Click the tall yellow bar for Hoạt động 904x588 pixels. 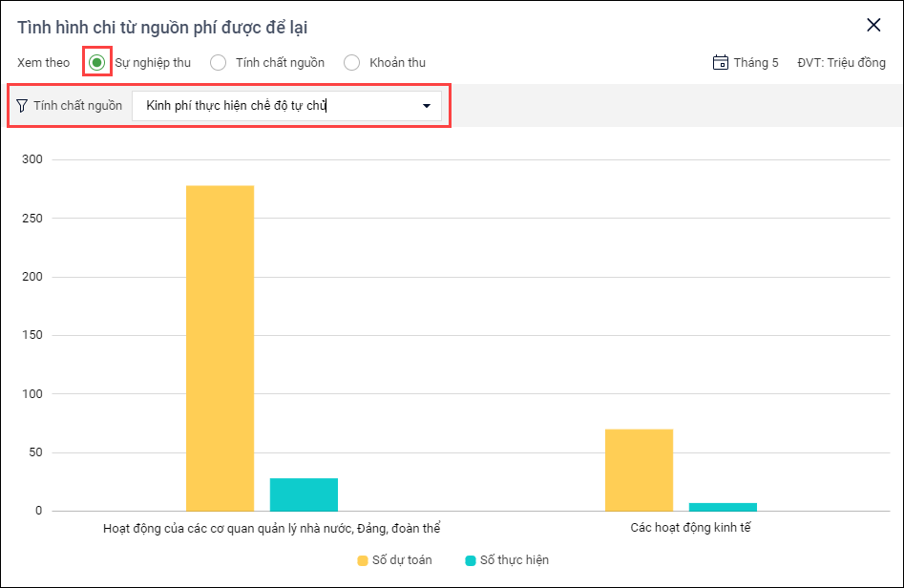pyautogui.click(x=220, y=348)
